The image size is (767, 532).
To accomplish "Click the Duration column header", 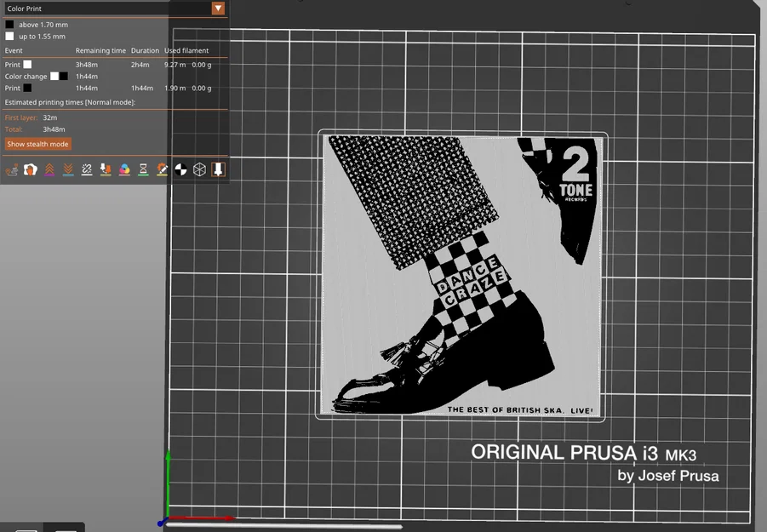I will tap(145, 50).
